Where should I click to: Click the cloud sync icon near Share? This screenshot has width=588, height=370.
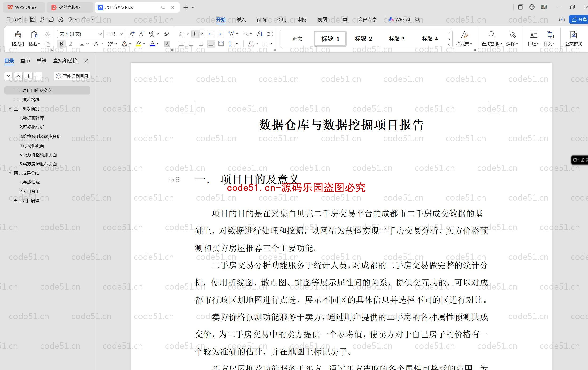click(x=562, y=19)
